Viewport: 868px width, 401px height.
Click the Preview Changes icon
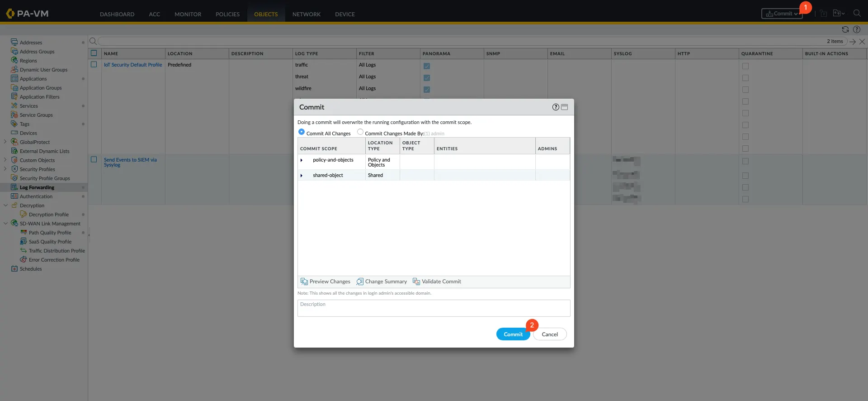[304, 282]
